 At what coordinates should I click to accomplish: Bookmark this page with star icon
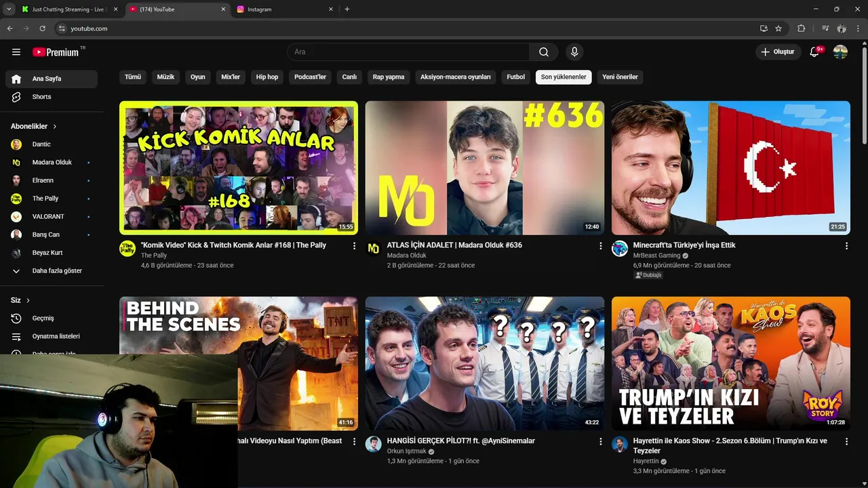pos(778,28)
